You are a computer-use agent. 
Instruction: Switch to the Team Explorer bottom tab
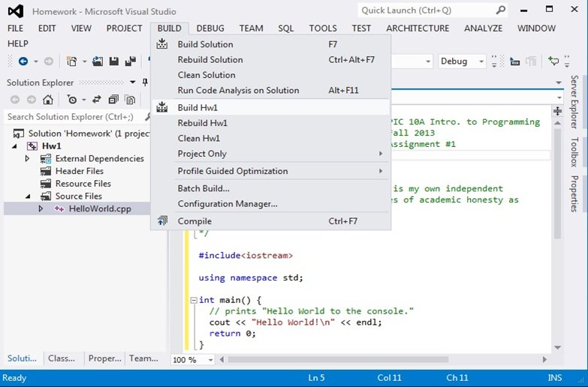[143, 358]
